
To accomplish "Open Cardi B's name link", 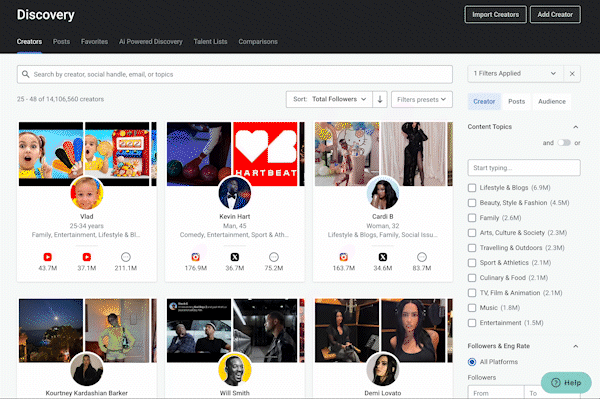I will [x=383, y=216].
